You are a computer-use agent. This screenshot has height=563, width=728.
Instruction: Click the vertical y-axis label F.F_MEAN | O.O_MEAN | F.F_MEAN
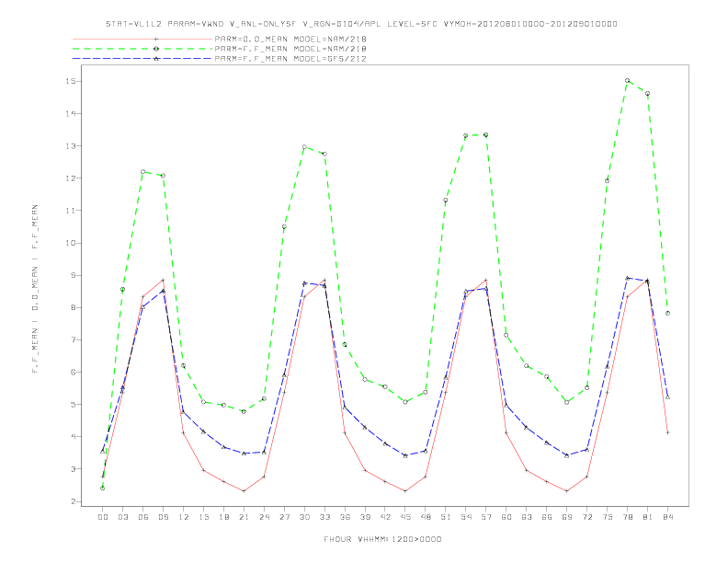coord(35,289)
